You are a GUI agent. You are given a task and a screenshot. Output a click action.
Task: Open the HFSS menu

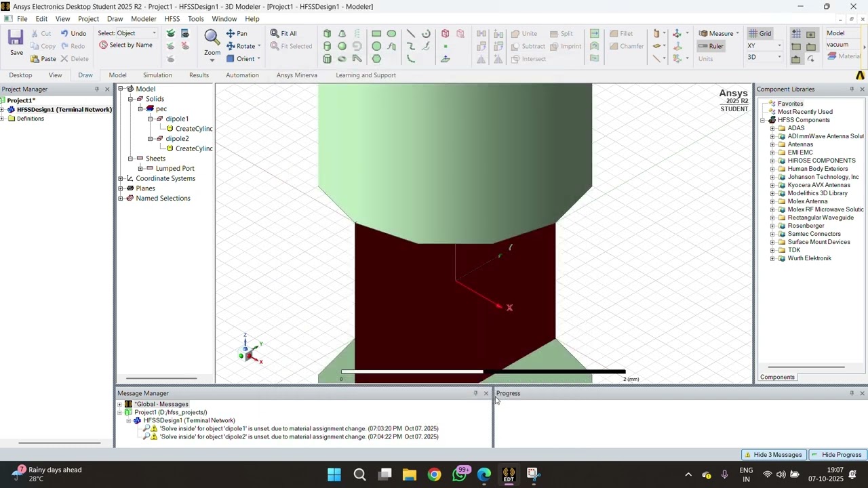click(x=172, y=19)
